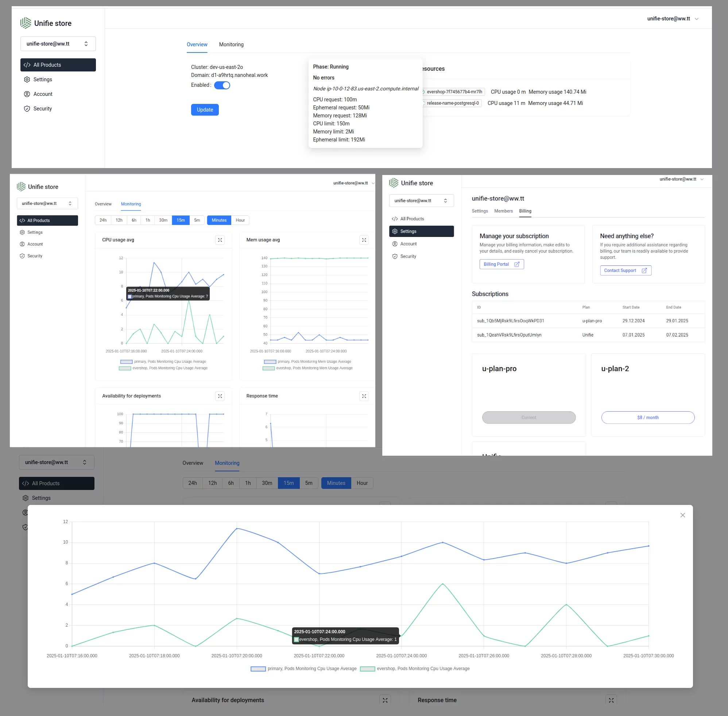Screen dimensions: 728x716
Task: Expand top-right user account menu chevron
Action: pos(696,19)
